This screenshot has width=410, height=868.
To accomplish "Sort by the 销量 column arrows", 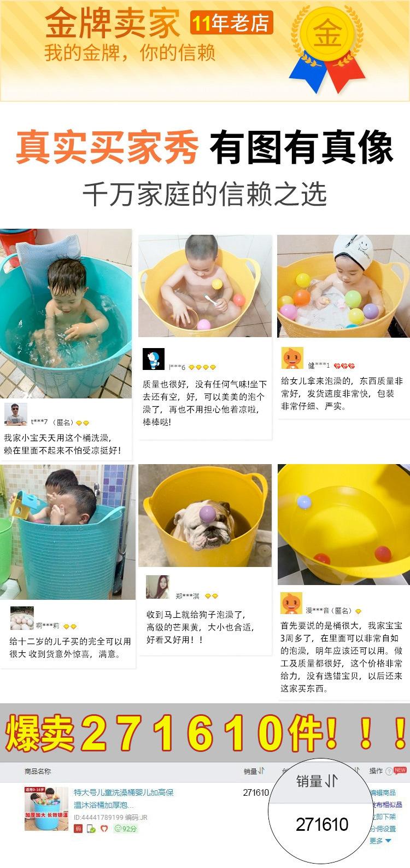I will tap(261, 771).
